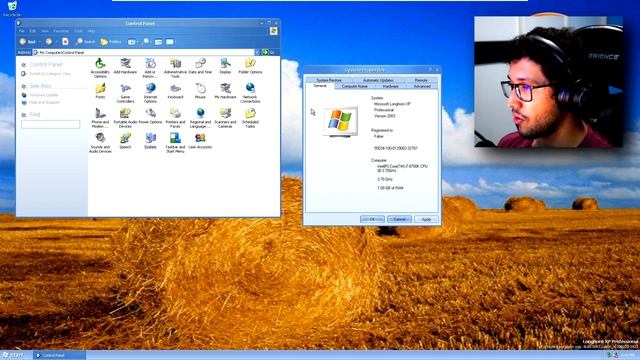The height and width of the screenshot is (360, 640).
Task: Open Portable Audio Devices icon
Action: point(125,118)
